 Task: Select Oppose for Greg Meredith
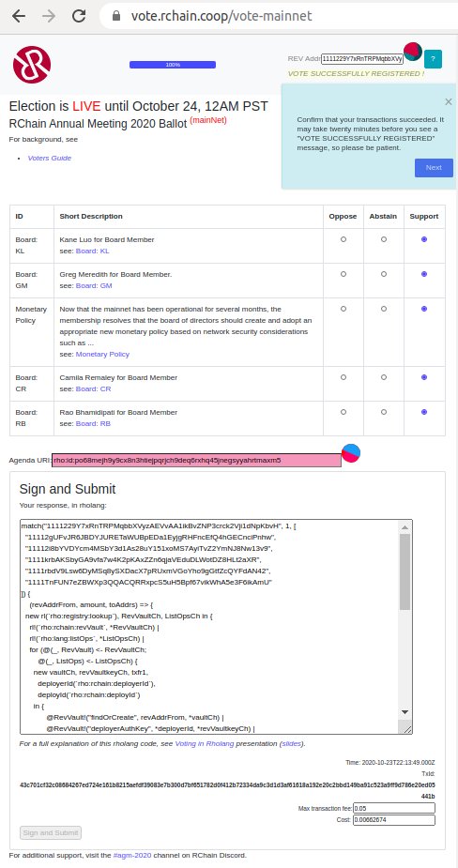(343, 274)
